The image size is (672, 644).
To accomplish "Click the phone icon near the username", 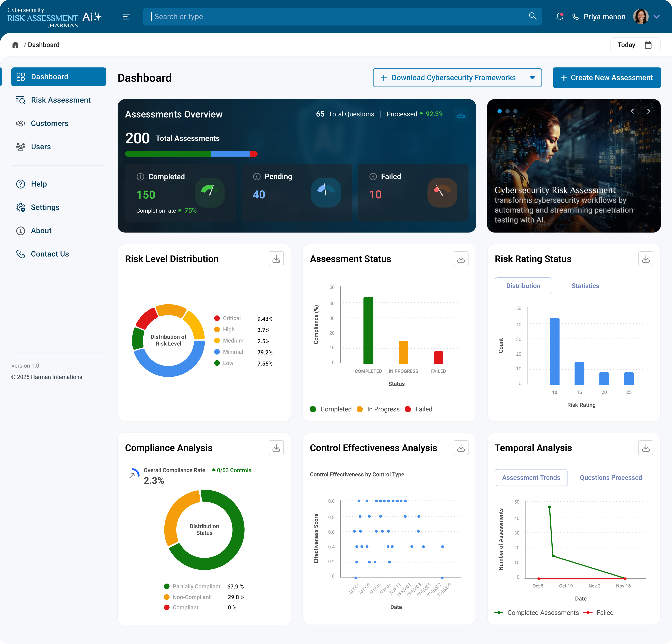I will pos(576,17).
